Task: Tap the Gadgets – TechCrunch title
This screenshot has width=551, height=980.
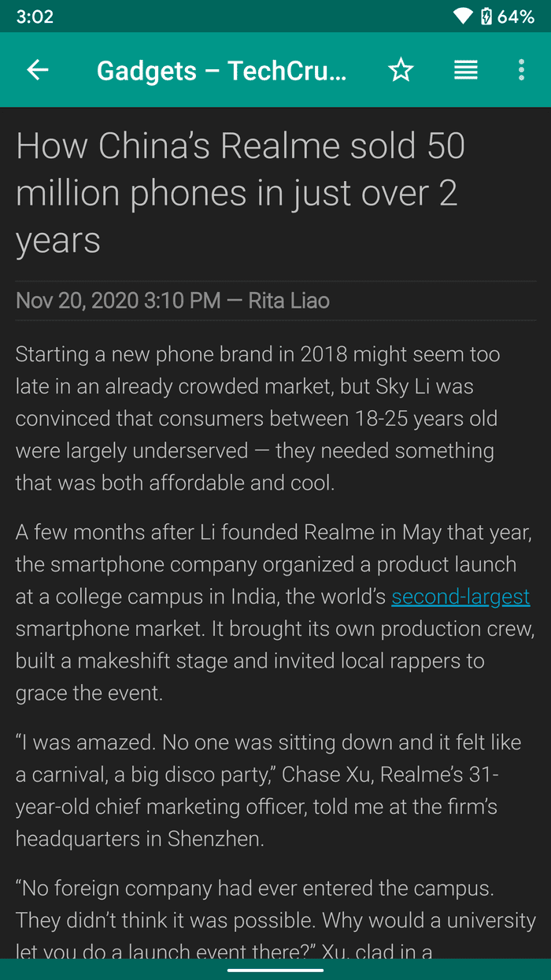Action: pos(221,71)
